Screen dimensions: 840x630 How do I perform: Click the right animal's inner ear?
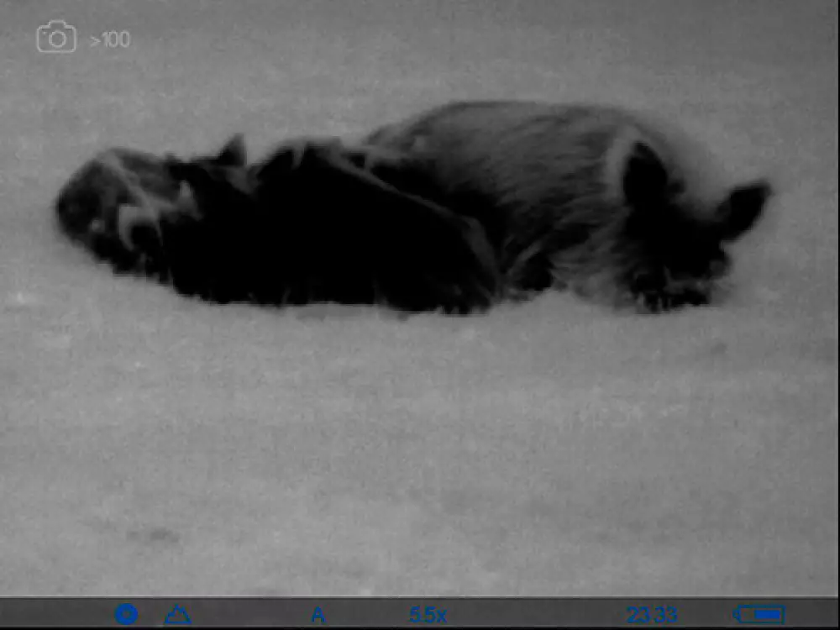(x=644, y=178)
